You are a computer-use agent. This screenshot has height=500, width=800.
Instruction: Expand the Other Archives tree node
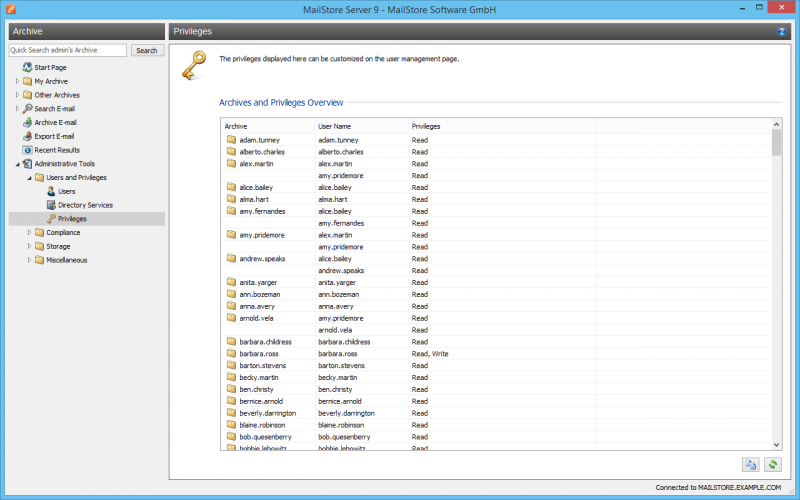coord(17,95)
